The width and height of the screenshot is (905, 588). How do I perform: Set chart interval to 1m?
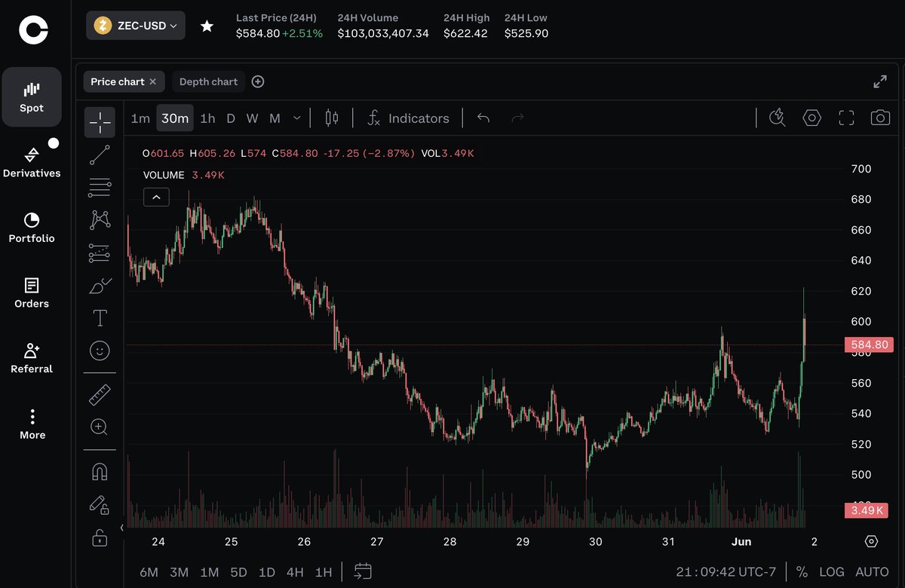coord(140,118)
